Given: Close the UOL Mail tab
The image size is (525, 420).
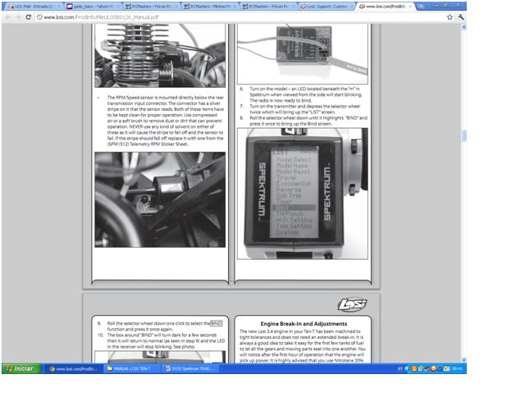Looking at the screenshot, I should 58,7.
